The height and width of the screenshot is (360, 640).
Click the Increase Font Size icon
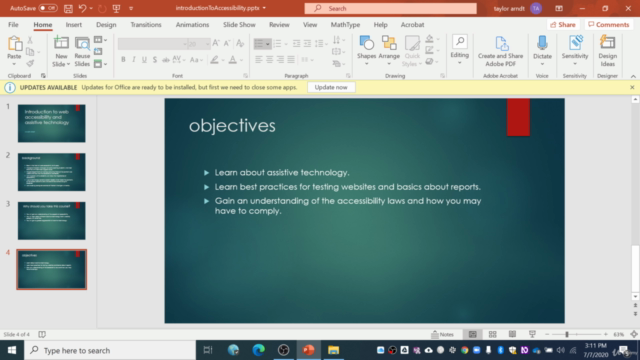pos(216,43)
